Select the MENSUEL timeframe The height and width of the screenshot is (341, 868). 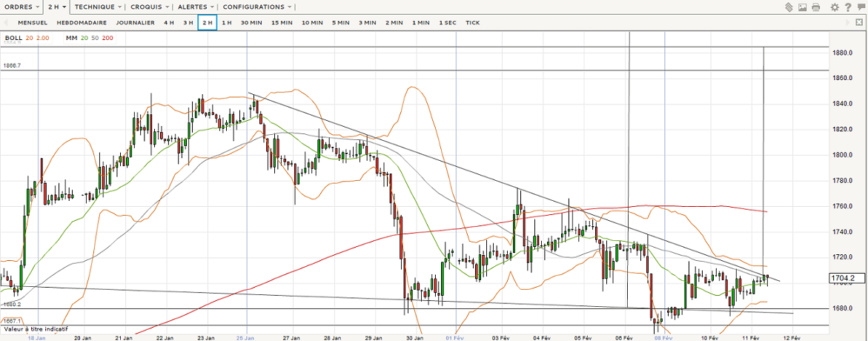(33, 23)
